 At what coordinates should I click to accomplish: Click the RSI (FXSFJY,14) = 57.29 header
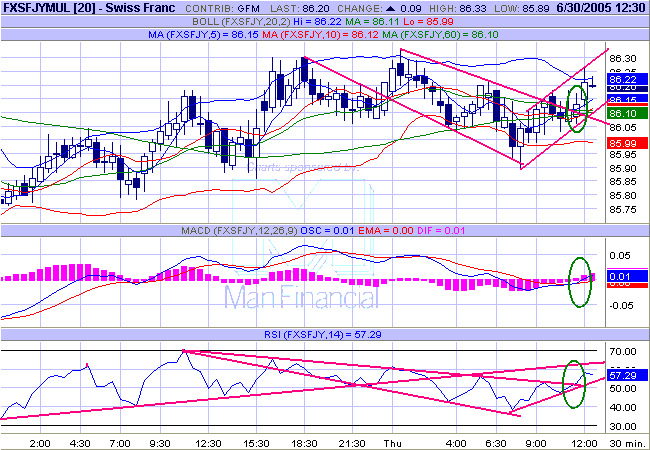[323, 334]
